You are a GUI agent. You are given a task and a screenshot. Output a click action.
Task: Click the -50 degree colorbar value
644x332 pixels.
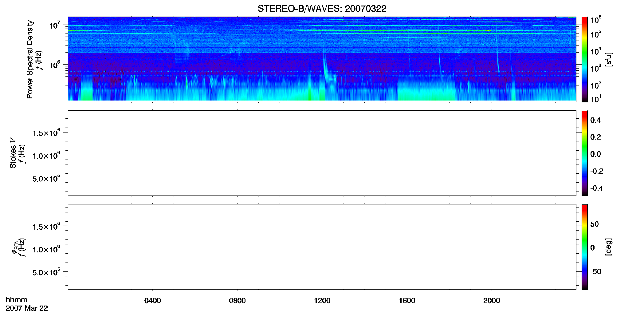(x=595, y=271)
